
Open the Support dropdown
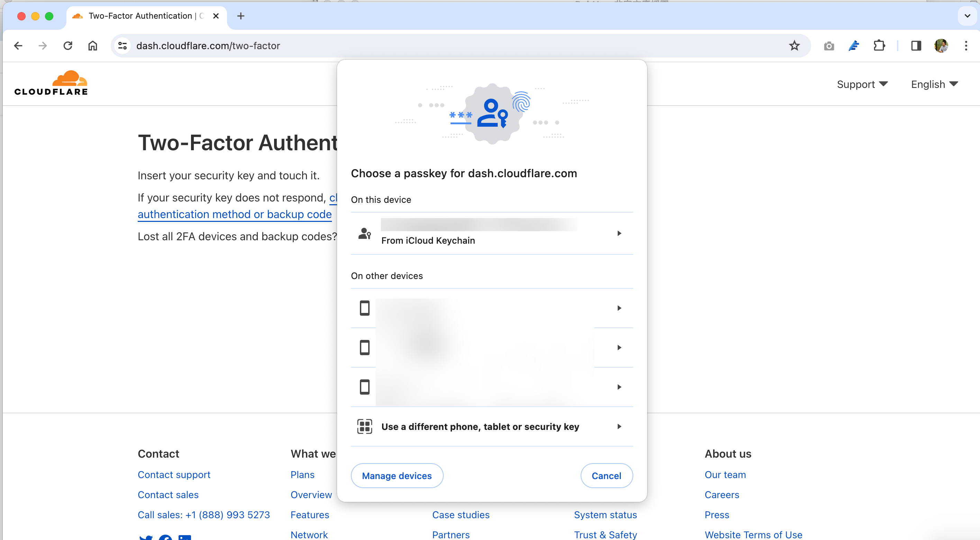tap(862, 84)
